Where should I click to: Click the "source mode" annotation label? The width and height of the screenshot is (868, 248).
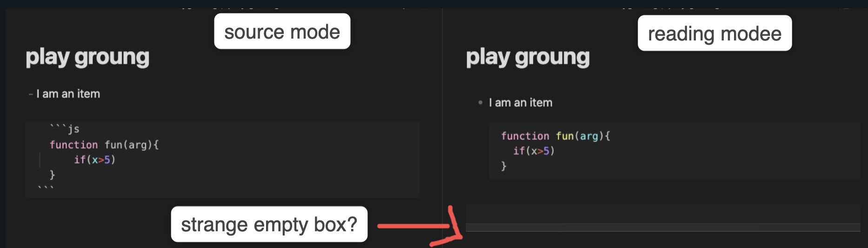[282, 32]
